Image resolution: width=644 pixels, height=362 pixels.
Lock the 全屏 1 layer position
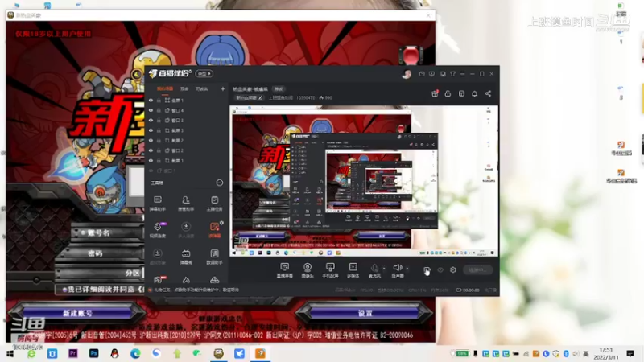(x=159, y=100)
